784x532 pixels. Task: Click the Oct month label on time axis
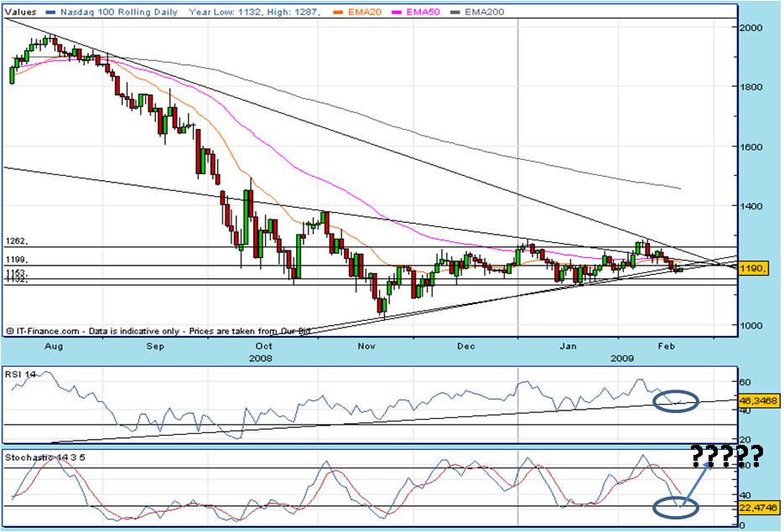263,346
